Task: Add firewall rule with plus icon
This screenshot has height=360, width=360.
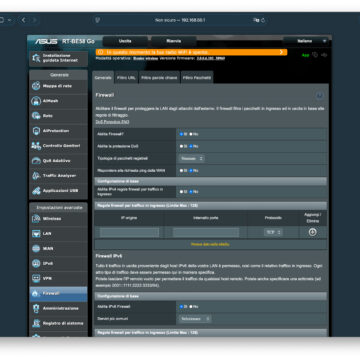Action: click(x=312, y=232)
